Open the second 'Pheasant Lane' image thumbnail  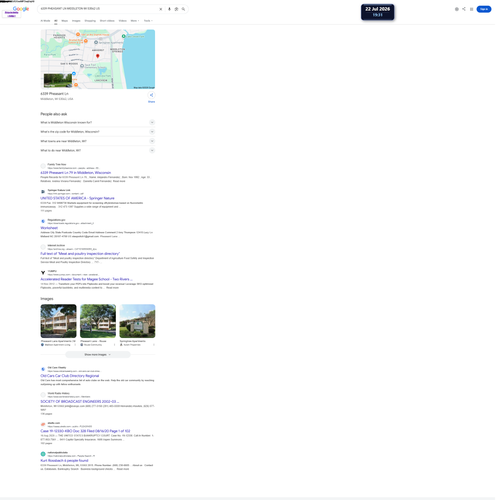pos(98,321)
